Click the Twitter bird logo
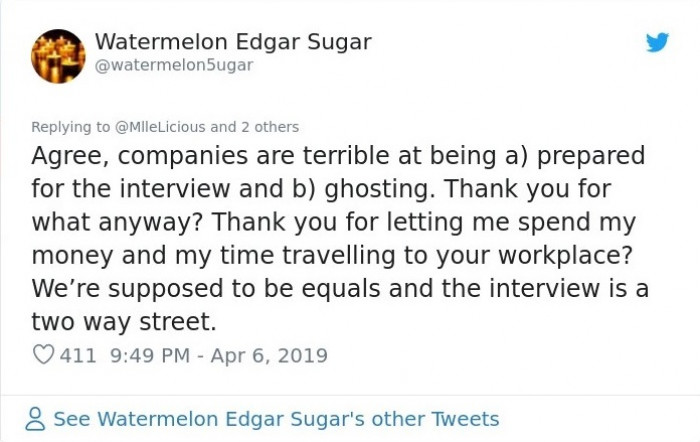The image size is (700, 442). coord(657,42)
